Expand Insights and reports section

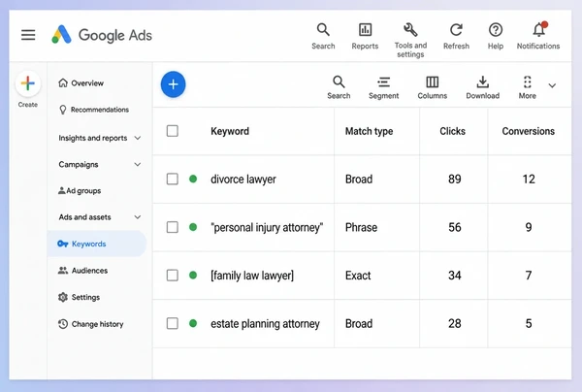(x=100, y=138)
